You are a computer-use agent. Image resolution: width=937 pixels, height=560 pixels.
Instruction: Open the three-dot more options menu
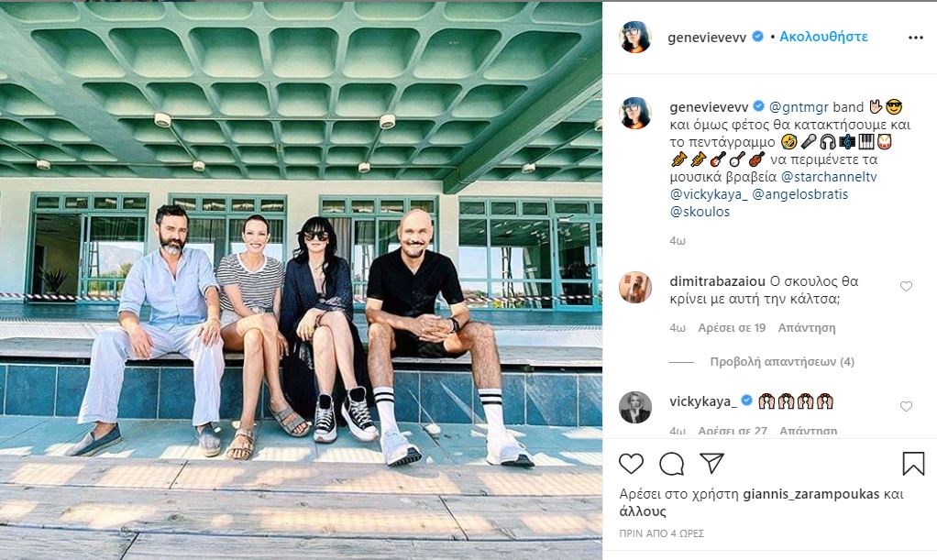point(916,37)
